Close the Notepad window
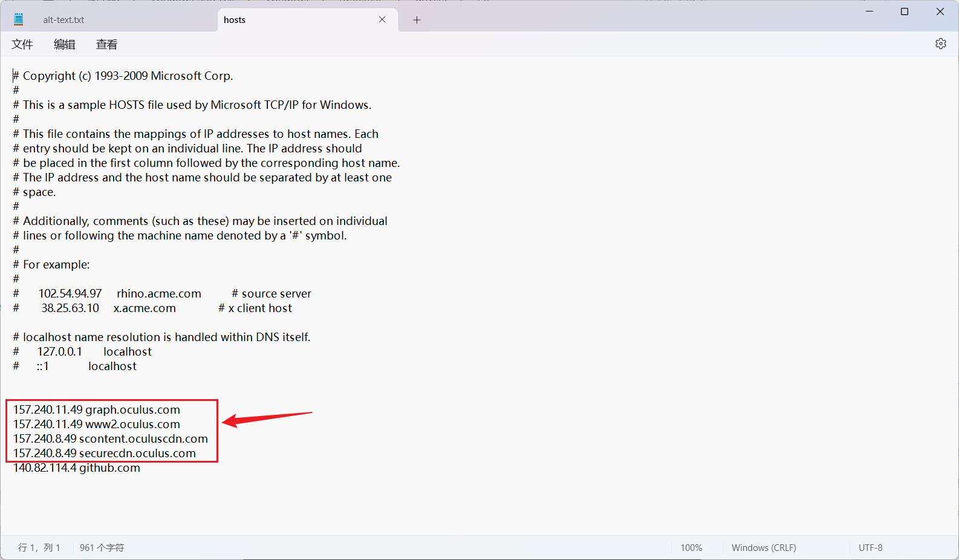 pyautogui.click(x=940, y=11)
